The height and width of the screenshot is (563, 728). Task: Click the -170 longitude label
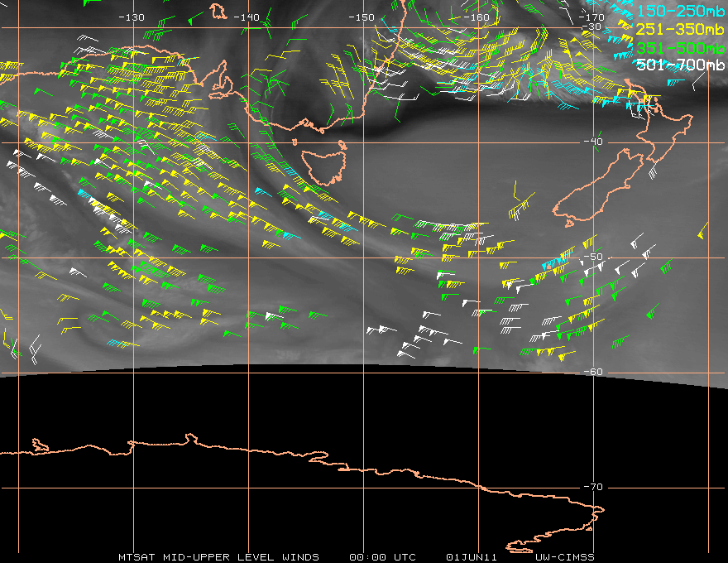[591, 17]
